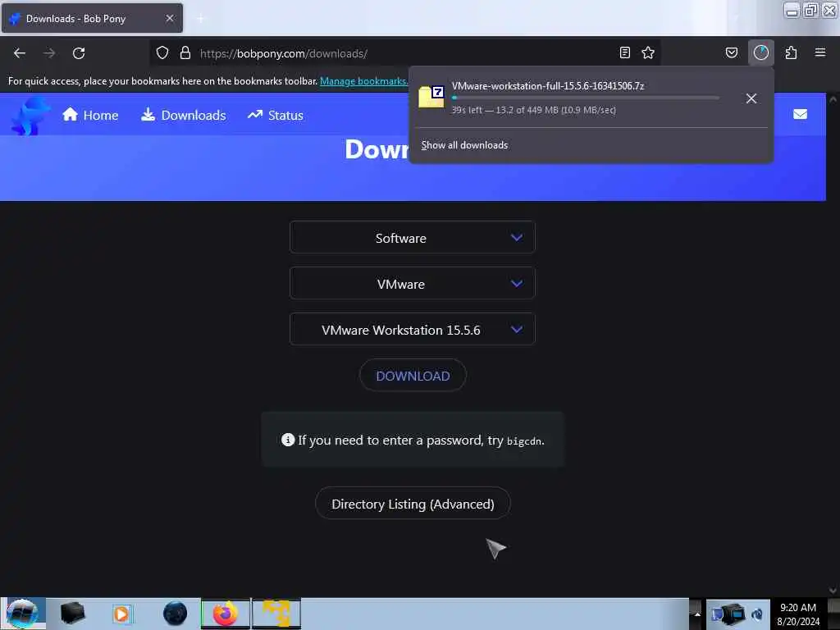Click the yellow app taskbar icon
840x630 pixels.
276,614
